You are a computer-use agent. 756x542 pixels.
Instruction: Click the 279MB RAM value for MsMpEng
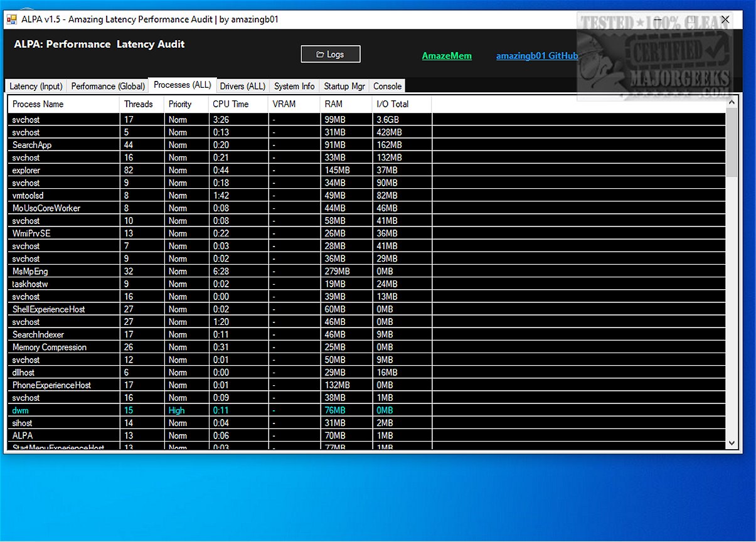pos(338,272)
